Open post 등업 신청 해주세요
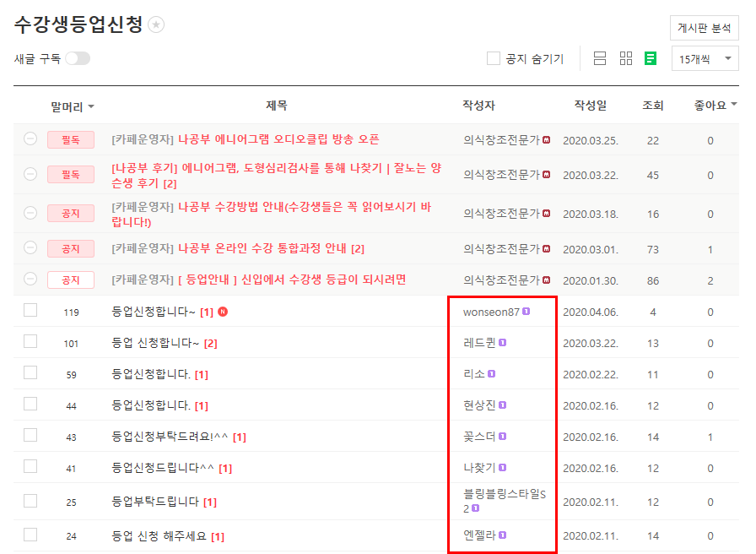Viewport: 756px width, 554px height. pos(159,536)
